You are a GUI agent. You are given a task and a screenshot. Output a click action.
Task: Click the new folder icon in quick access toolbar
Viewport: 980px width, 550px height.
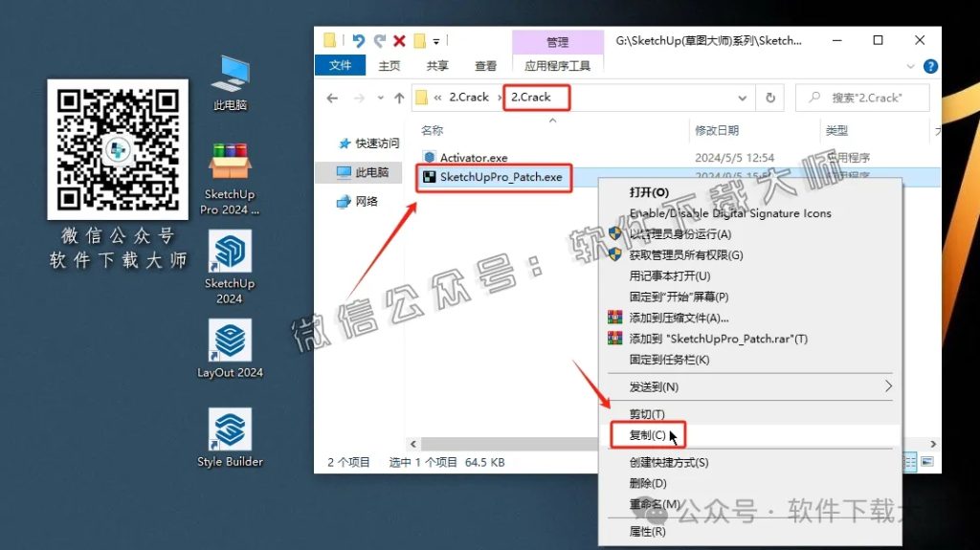point(420,41)
